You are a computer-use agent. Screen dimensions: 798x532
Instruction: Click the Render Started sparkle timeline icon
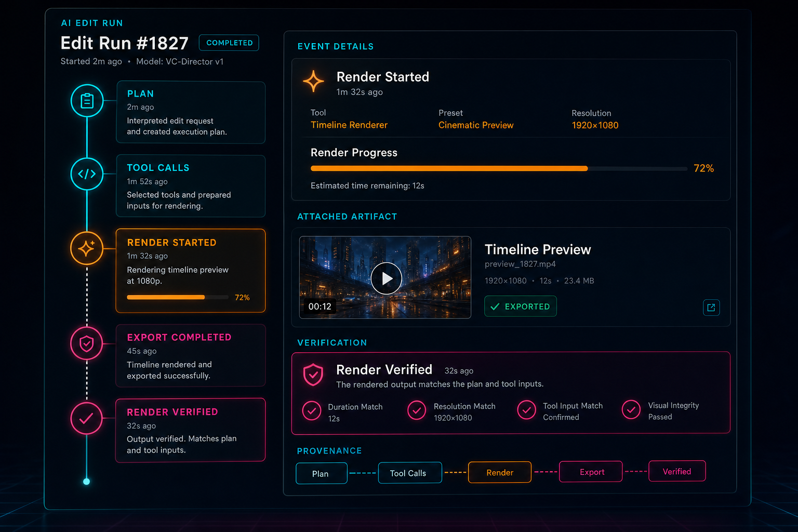click(x=87, y=248)
